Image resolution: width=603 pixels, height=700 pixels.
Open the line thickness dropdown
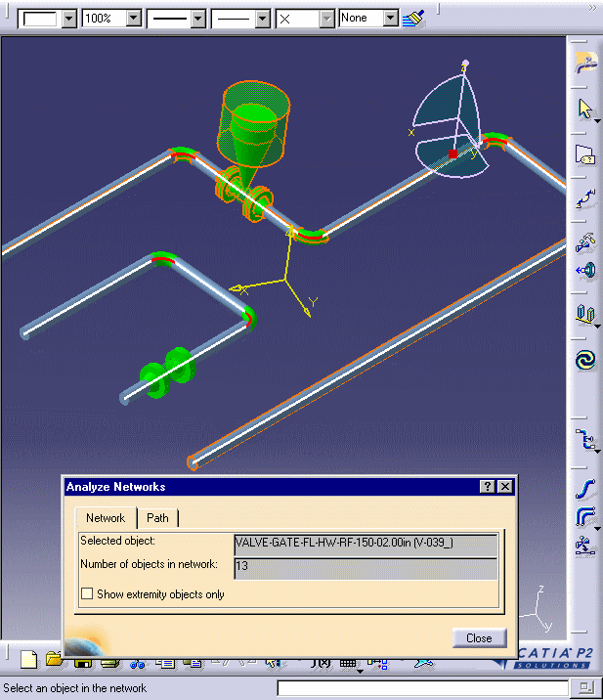click(198, 19)
